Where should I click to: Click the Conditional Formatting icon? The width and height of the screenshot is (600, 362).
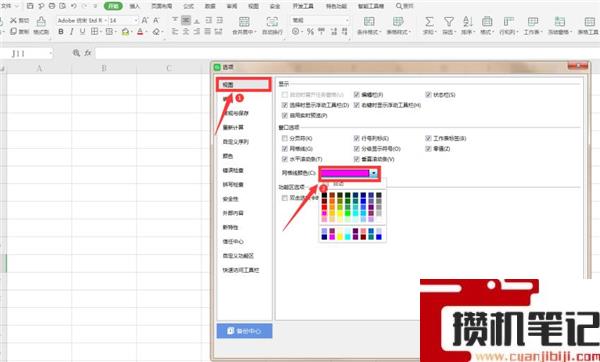point(369,21)
